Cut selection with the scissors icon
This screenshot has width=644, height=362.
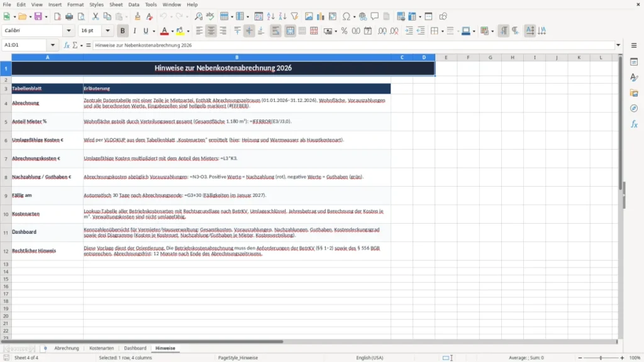[x=96, y=16]
